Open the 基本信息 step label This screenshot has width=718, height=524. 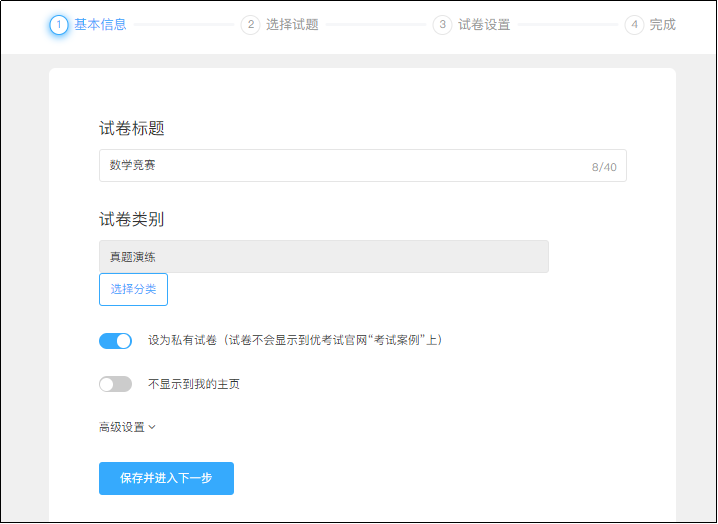[x=100, y=25]
